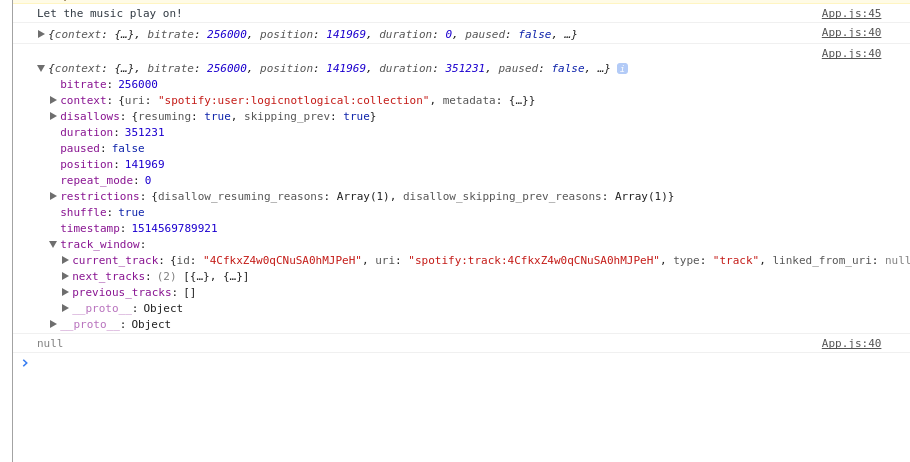910x462 pixels.
Task: Expand the previous_tracks array
Action: tap(66, 292)
